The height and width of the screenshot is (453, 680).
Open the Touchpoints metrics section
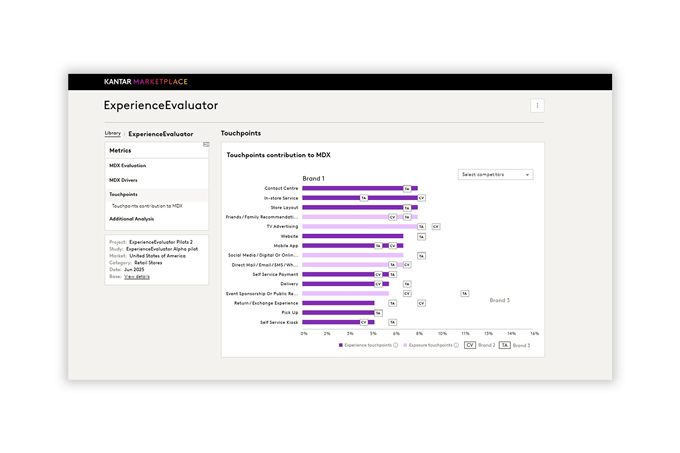click(x=124, y=194)
